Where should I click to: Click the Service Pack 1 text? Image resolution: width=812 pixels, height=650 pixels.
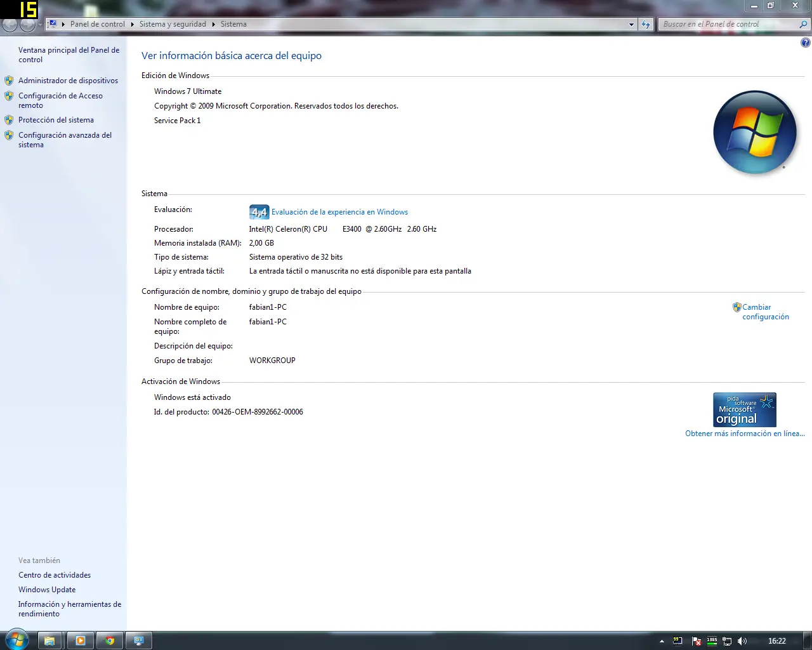177,121
